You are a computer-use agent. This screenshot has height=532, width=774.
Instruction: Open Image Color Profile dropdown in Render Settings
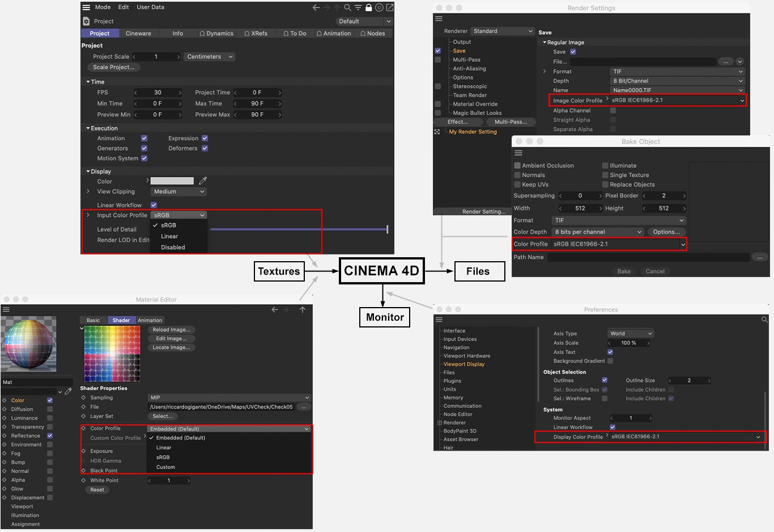pyautogui.click(x=678, y=100)
